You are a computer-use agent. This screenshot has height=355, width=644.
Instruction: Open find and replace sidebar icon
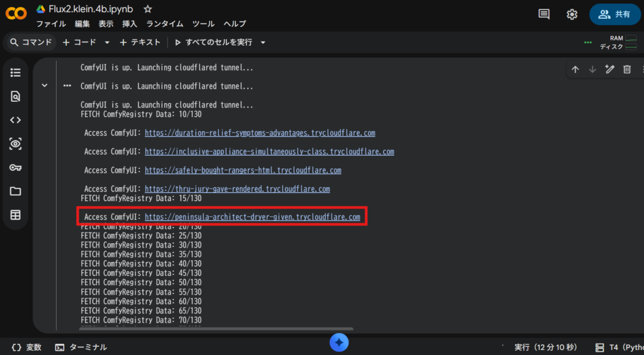16,96
